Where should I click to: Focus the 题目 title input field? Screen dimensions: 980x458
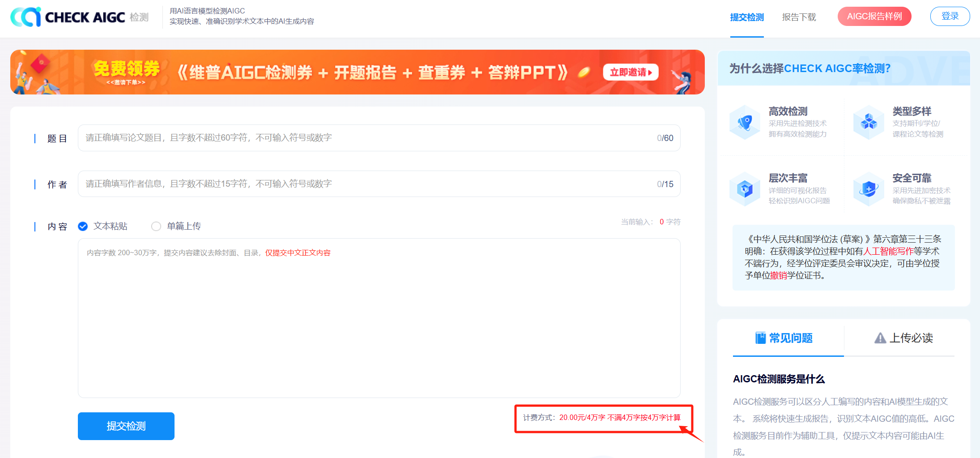click(379, 138)
